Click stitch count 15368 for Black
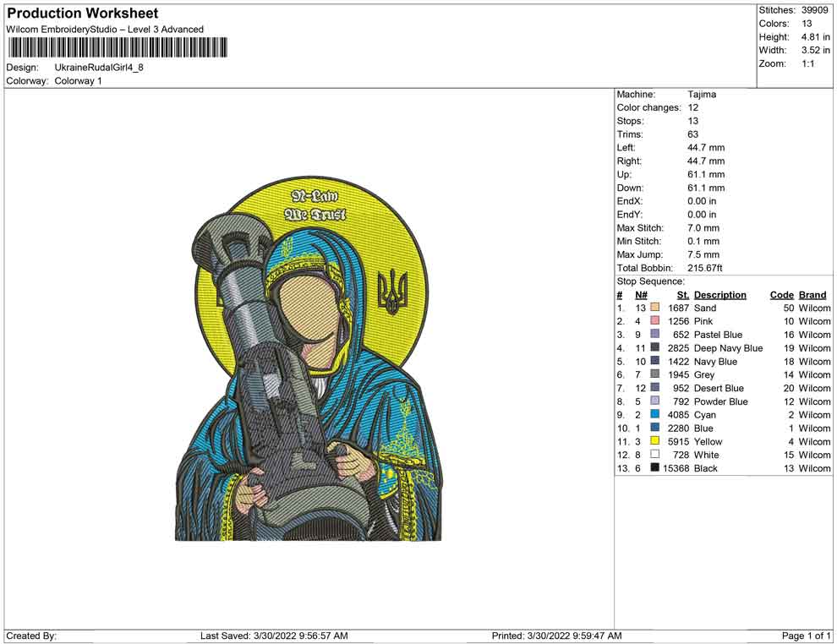The image size is (837, 644). click(x=676, y=468)
